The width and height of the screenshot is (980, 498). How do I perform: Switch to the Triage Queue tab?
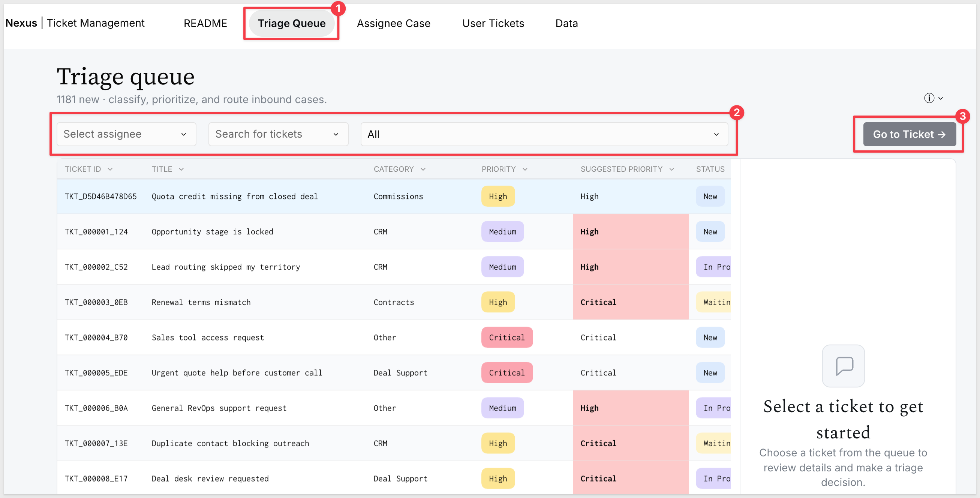pyautogui.click(x=292, y=23)
